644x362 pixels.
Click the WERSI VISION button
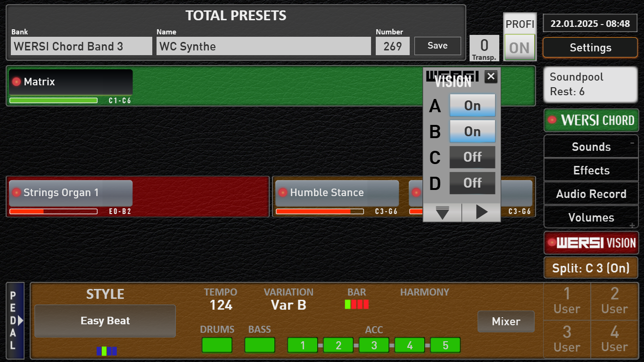click(591, 243)
